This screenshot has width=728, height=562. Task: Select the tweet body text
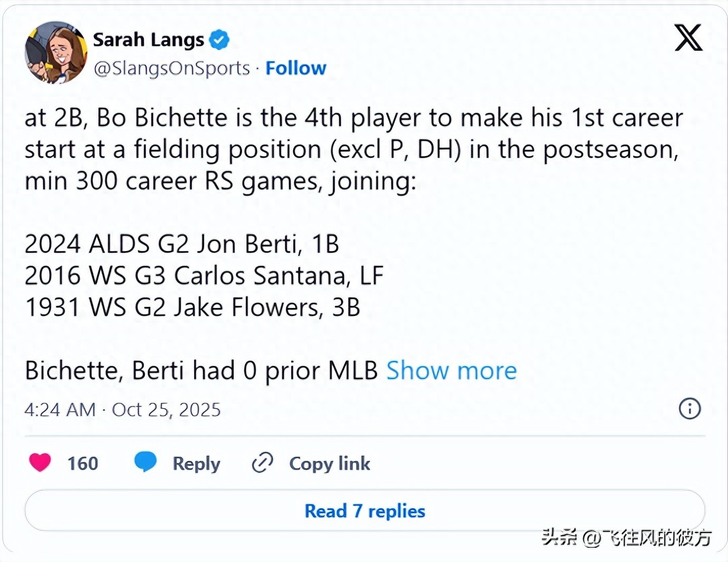pyautogui.click(x=317, y=149)
